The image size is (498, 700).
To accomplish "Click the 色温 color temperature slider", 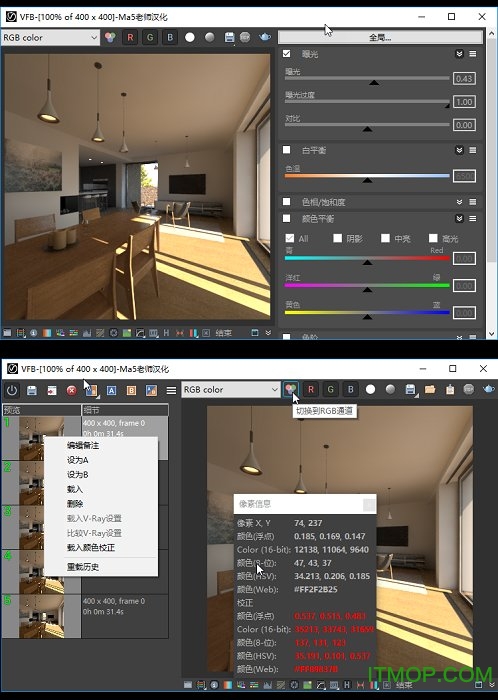I will 367,177.
